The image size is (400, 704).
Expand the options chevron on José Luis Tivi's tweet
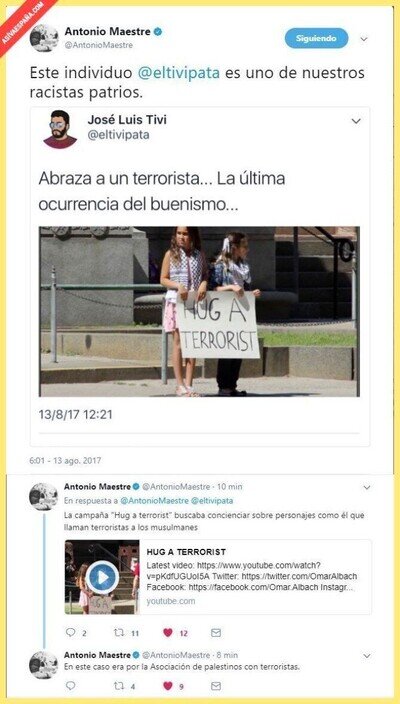[x=356, y=121]
